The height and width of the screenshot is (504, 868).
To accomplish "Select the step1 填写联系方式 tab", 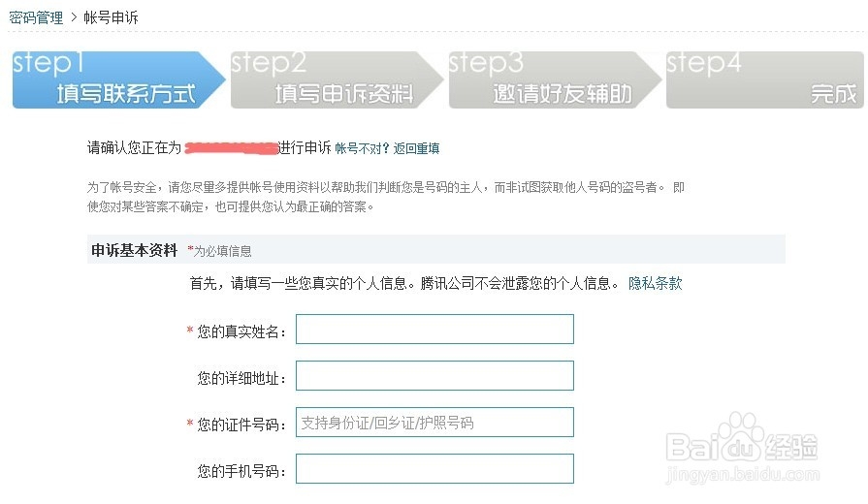I will (113, 79).
